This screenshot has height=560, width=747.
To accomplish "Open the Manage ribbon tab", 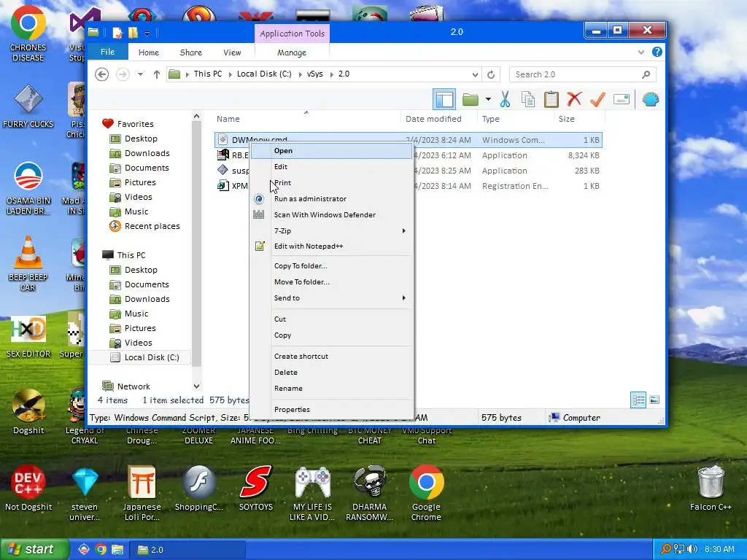I will 292,52.
